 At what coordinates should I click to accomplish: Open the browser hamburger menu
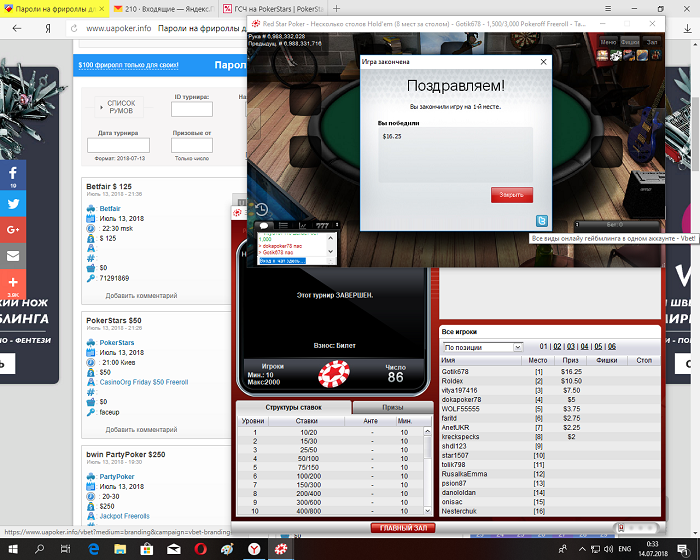[x=608, y=8]
